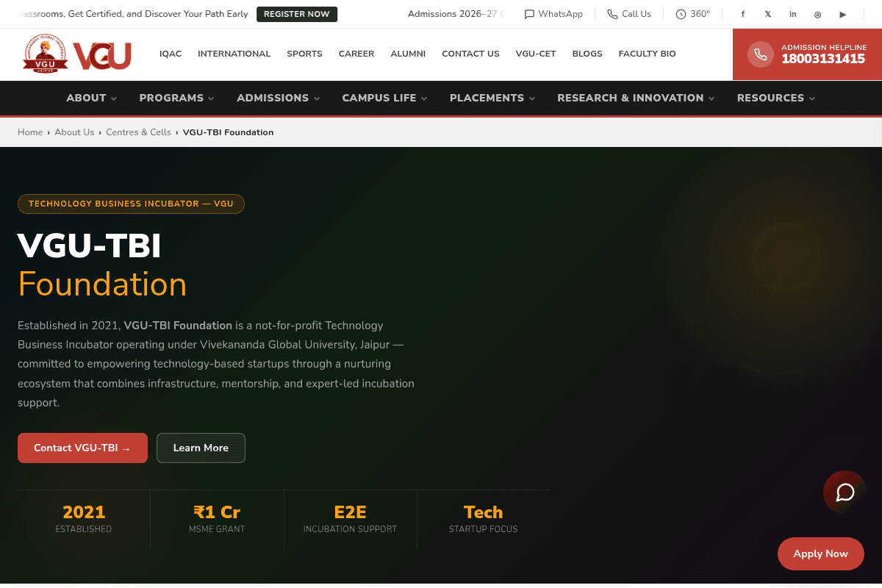The height and width of the screenshot is (588, 882).
Task: Expand the CAMPUS LIFE dropdown menu
Action: (384, 98)
